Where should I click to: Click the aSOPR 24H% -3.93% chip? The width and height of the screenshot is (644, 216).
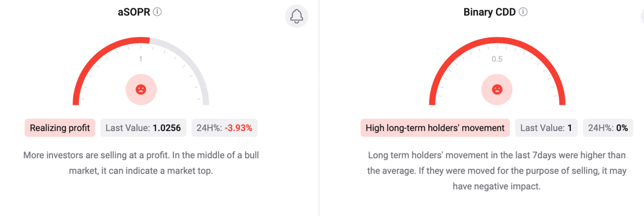224,128
